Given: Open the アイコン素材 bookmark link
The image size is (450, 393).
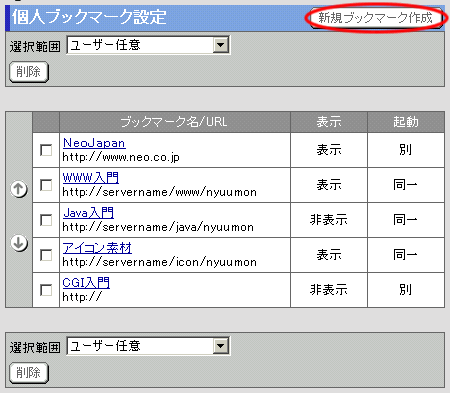Looking at the screenshot, I should [x=97, y=248].
